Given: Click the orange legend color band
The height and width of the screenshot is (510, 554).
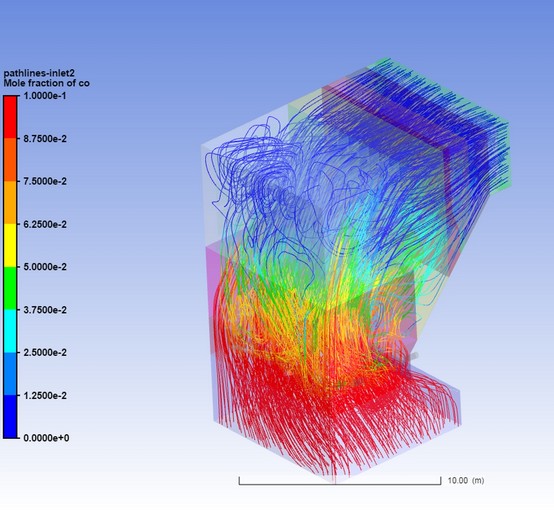Looking at the screenshot, I should tap(10, 203).
